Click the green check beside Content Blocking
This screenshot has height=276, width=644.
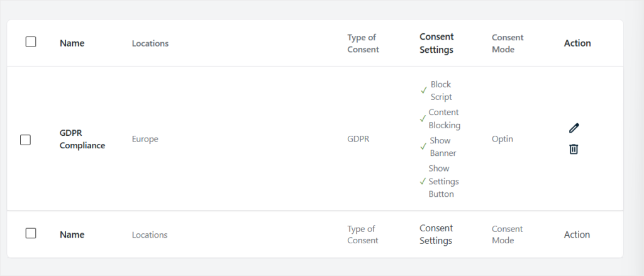423,119
